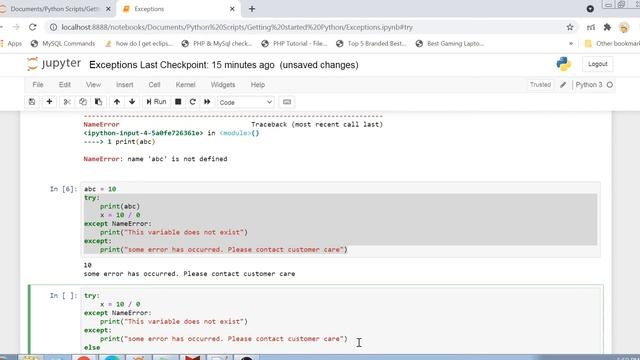The height and width of the screenshot is (360, 640).
Task: Open the Insert menu
Action: click(x=124, y=85)
